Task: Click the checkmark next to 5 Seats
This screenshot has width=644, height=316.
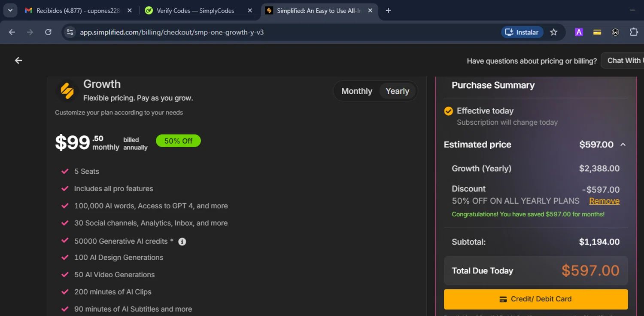Action: [65, 172]
